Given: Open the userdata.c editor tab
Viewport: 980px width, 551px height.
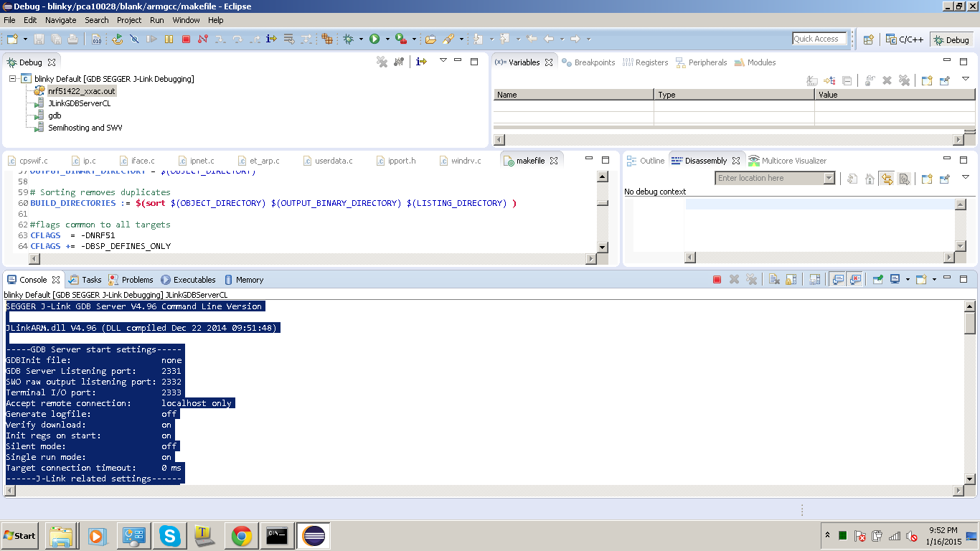Looking at the screenshot, I should point(327,161).
